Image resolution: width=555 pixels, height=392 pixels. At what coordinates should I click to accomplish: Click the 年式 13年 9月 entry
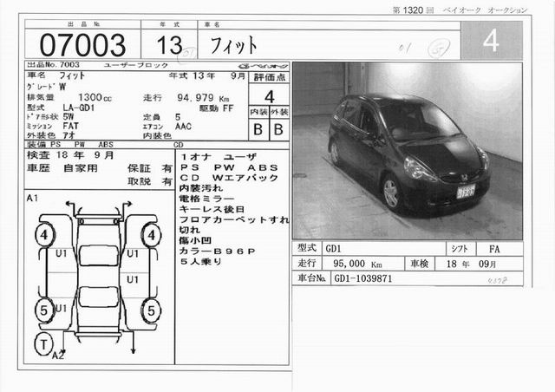tap(206, 76)
